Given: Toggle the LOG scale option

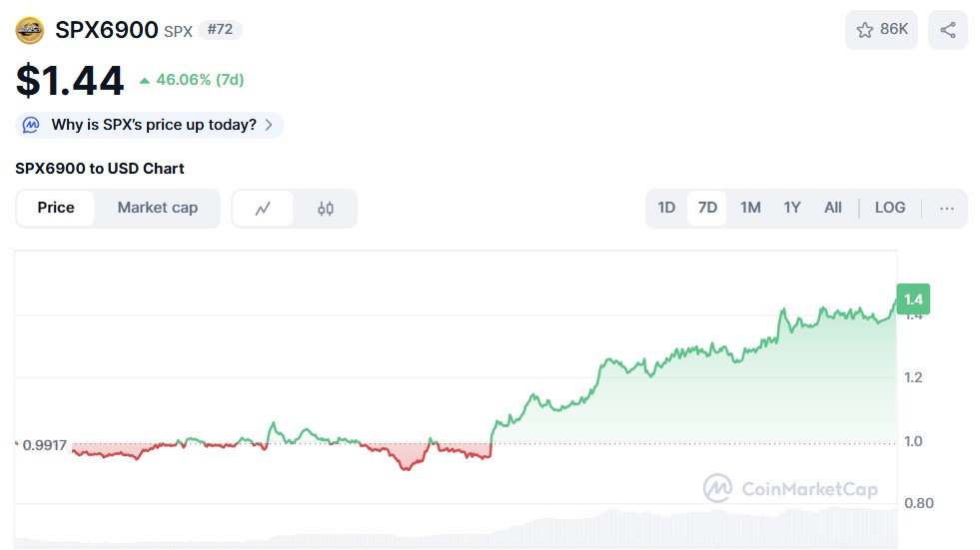Looking at the screenshot, I should 889,208.
